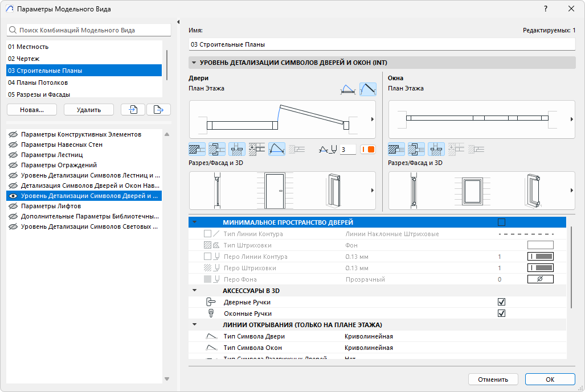Open the Параметры Лестниц settings page
Viewport: 585px width, 392px height.
(52, 155)
